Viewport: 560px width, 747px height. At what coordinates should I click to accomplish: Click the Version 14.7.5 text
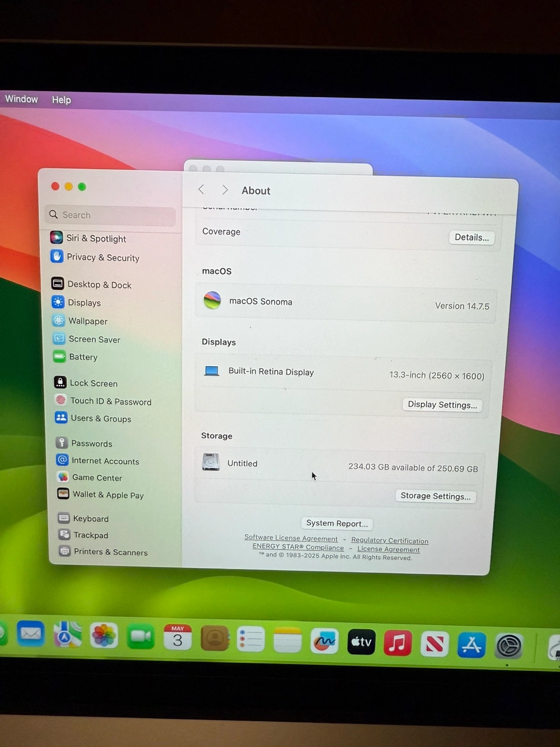[462, 306]
